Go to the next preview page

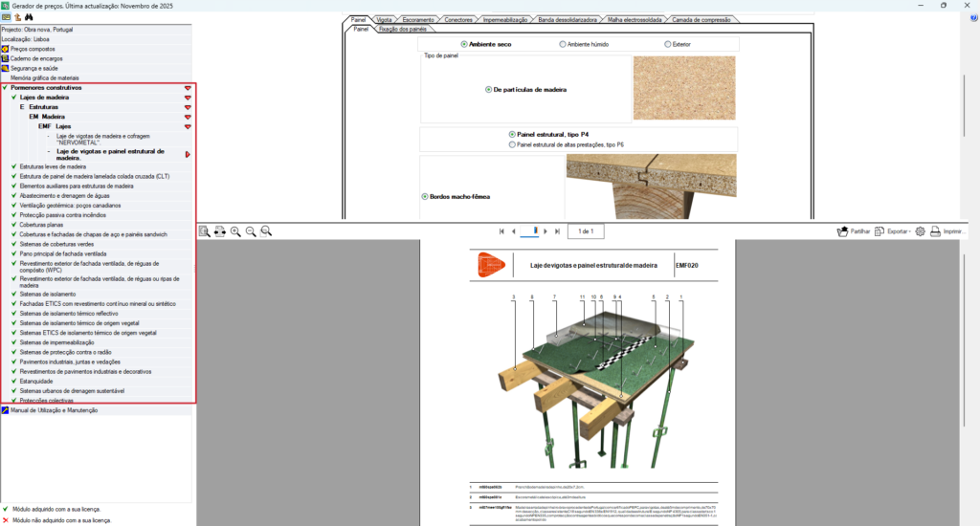pyautogui.click(x=546, y=231)
